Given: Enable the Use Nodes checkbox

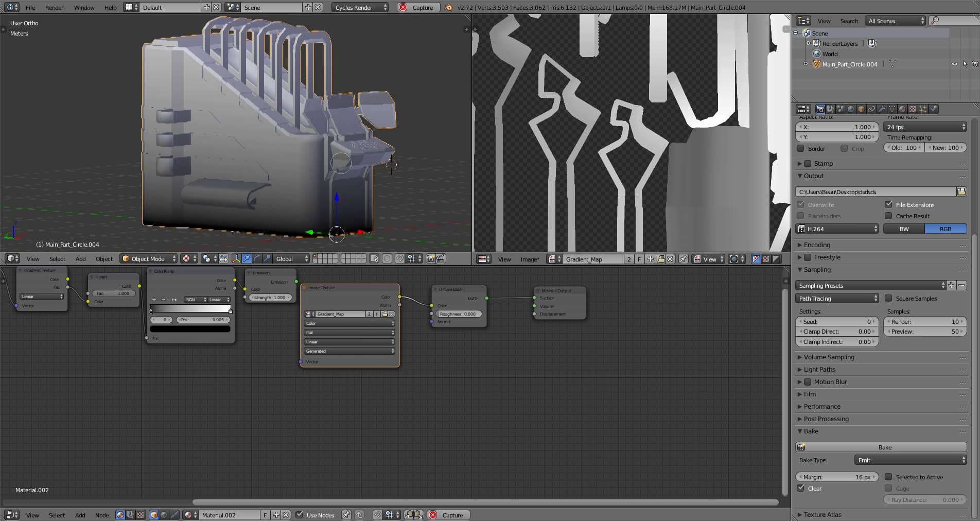Looking at the screenshot, I should (x=300, y=515).
